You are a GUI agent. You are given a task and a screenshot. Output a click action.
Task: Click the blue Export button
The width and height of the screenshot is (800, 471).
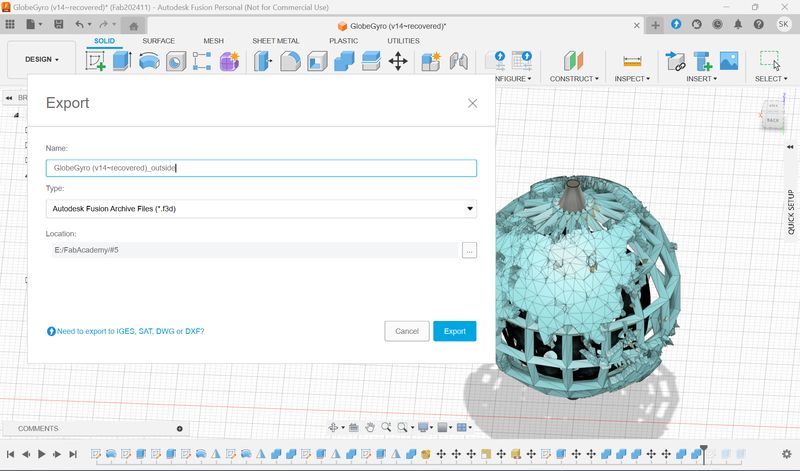click(x=455, y=331)
